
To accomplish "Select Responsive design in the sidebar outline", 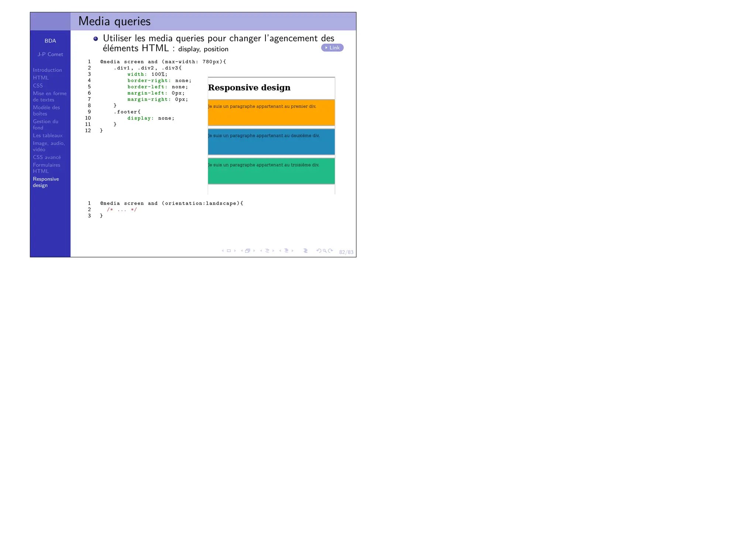I will (x=46, y=182).
